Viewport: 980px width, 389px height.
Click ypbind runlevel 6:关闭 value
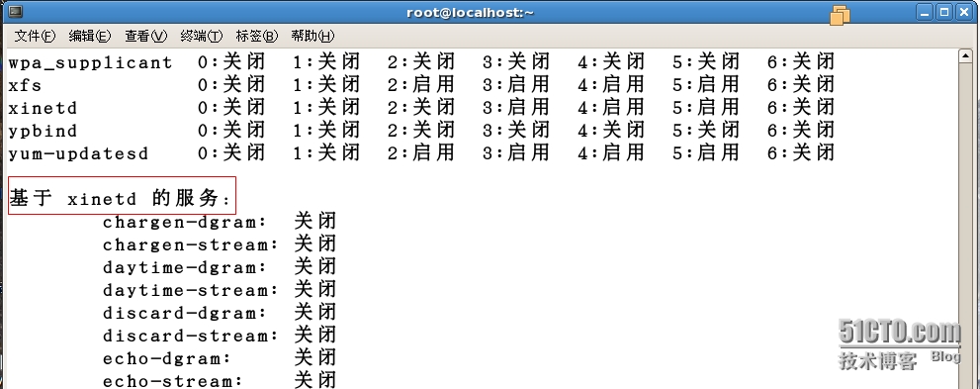pyautogui.click(x=801, y=131)
